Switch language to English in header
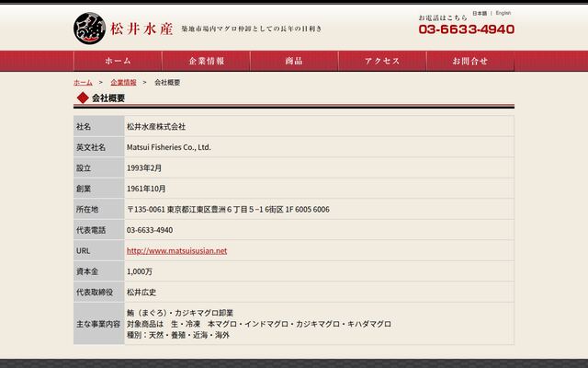The image size is (588, 368). pos(503,13)
